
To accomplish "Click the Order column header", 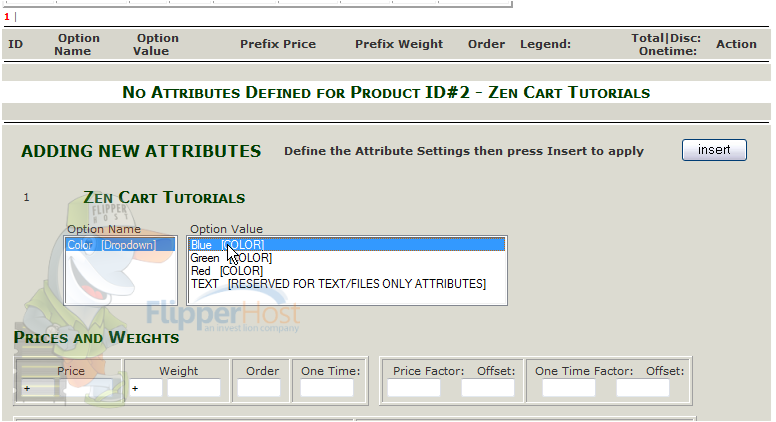I will coord(486,44).
